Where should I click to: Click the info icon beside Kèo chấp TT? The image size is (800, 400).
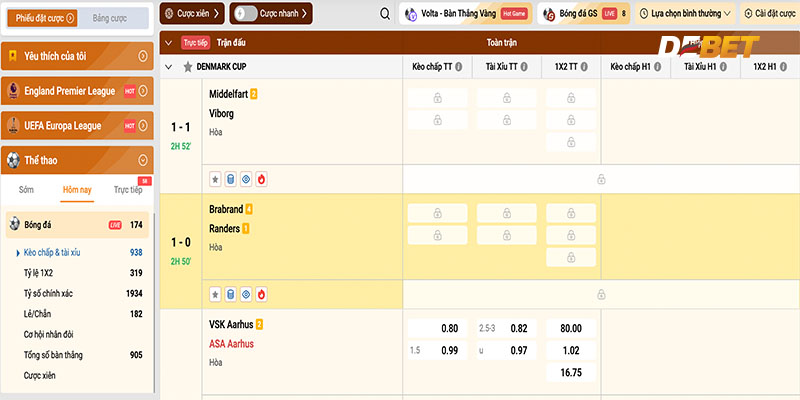point(458,67)
